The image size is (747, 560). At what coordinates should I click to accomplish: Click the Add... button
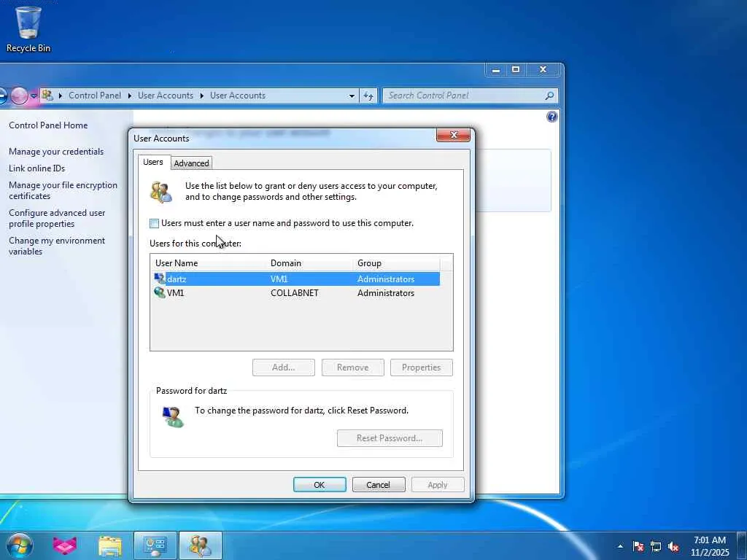coord(284,367)
